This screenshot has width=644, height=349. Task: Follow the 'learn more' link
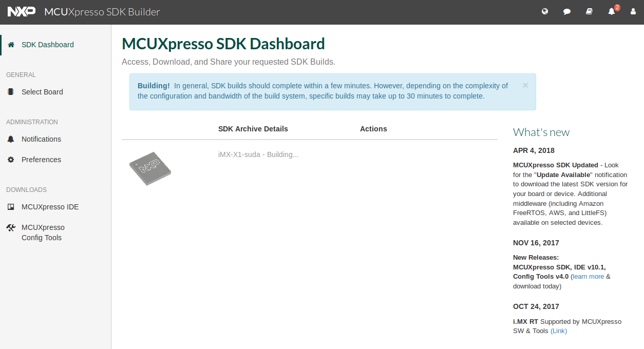(589, 277)
